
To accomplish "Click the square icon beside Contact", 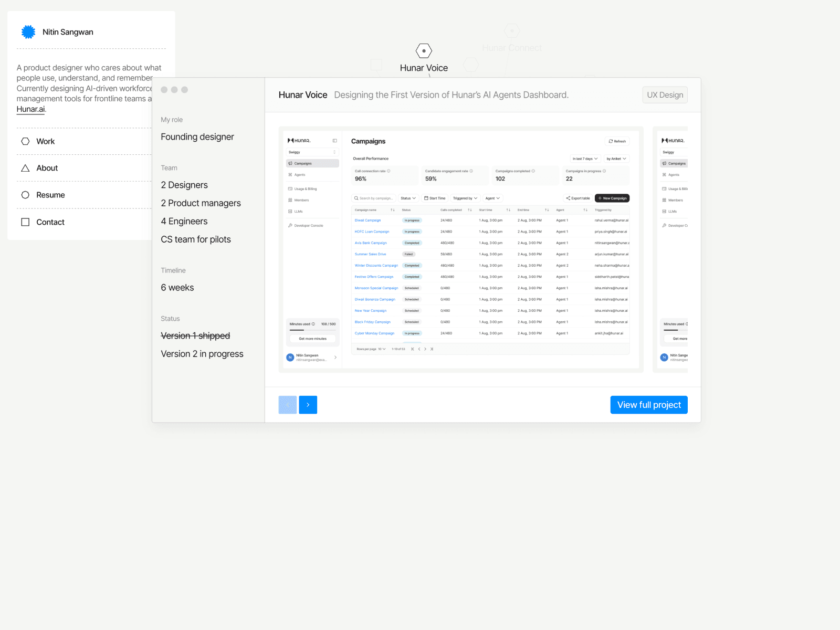I will [25, 222].
